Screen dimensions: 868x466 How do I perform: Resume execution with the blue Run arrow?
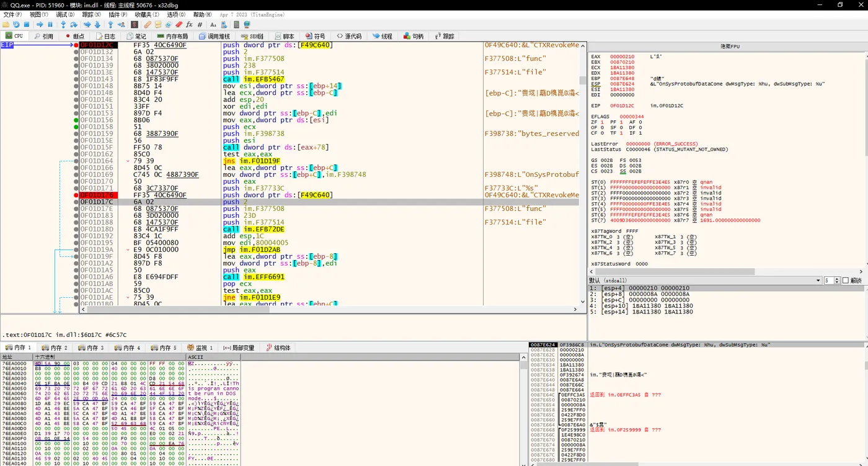pyautogui.click(x=39, y=25)
